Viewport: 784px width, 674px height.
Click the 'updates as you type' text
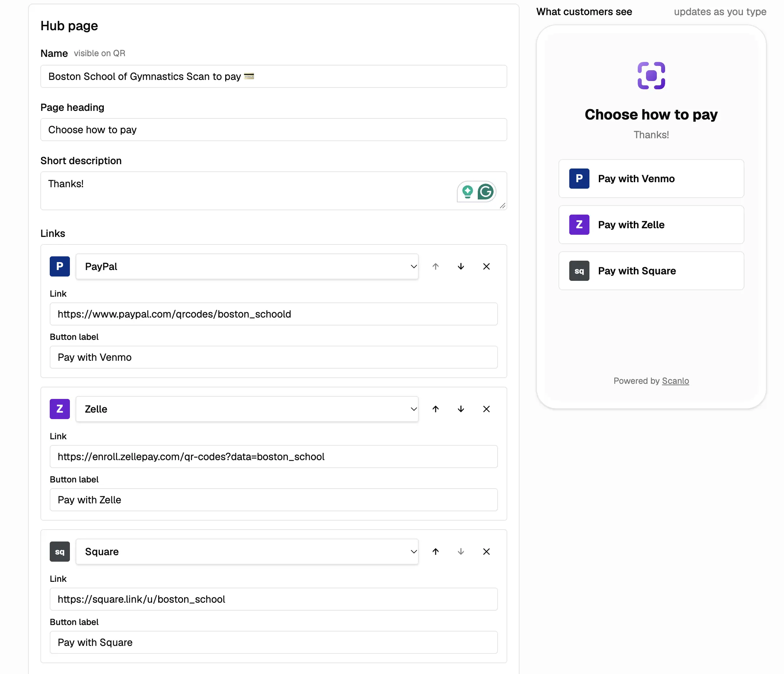(x=720, y=12)
